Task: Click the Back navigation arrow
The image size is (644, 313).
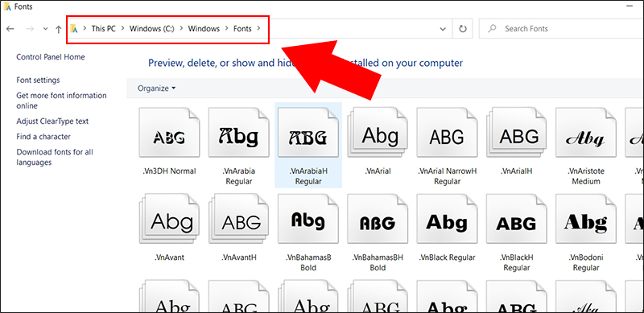Action: click(10, 29)
